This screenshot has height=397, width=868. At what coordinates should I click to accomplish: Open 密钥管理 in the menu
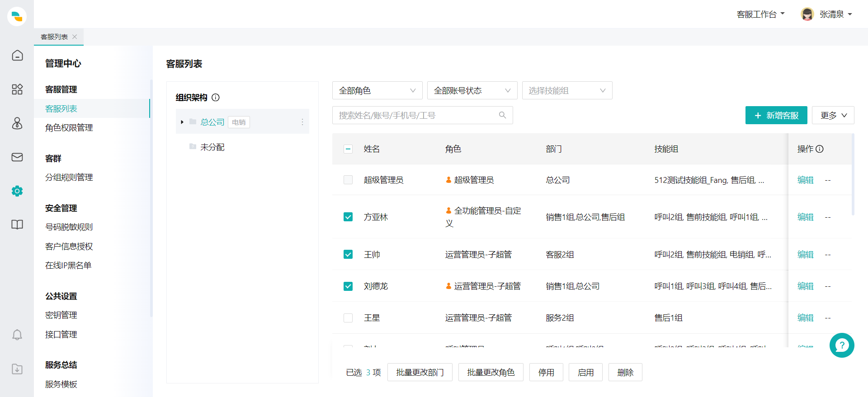[x=61, y=315]
